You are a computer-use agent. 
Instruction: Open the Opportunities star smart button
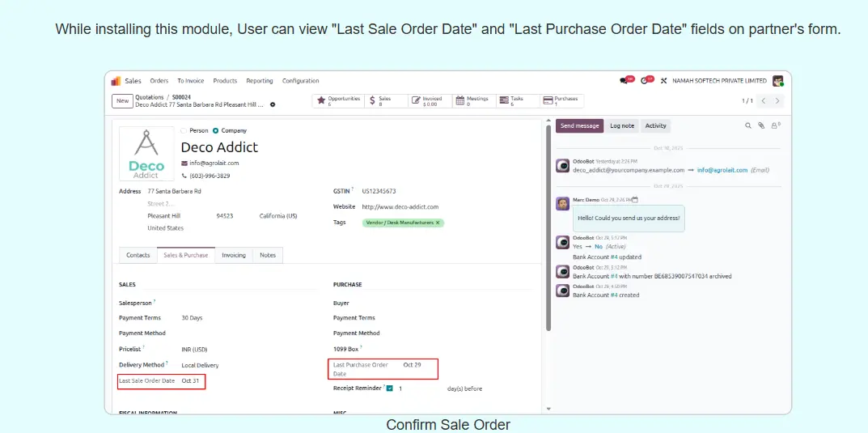[x=339, y=101]
